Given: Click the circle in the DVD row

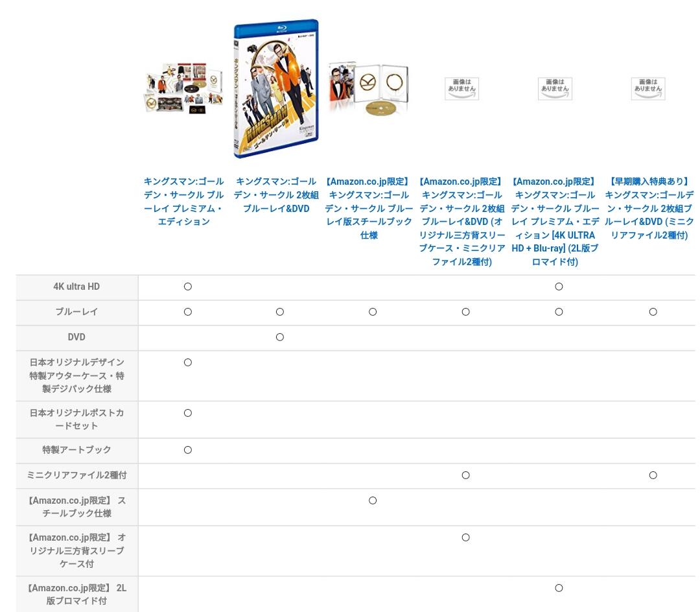Looking at the screenshot, I should pos(280,337).
